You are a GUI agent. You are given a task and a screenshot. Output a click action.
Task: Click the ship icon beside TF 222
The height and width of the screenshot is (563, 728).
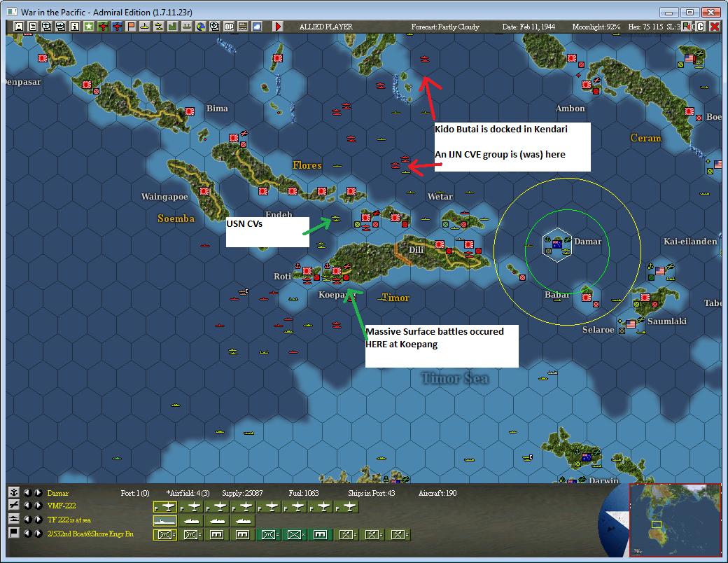click(14, 519)
